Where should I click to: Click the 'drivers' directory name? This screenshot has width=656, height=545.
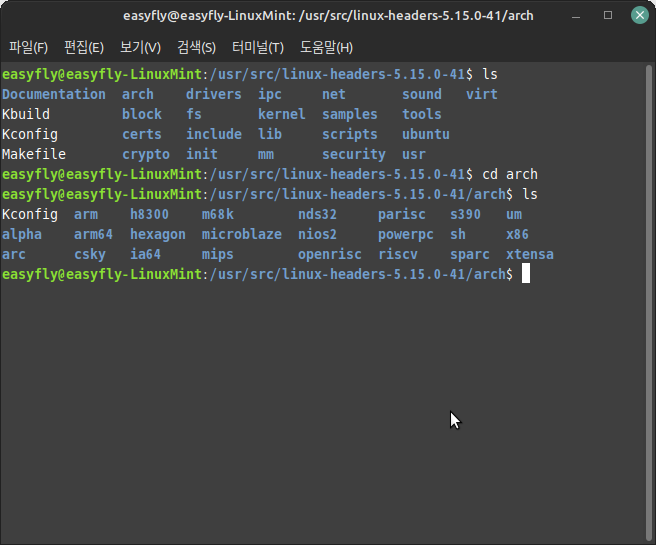click(x=214, y=94)
